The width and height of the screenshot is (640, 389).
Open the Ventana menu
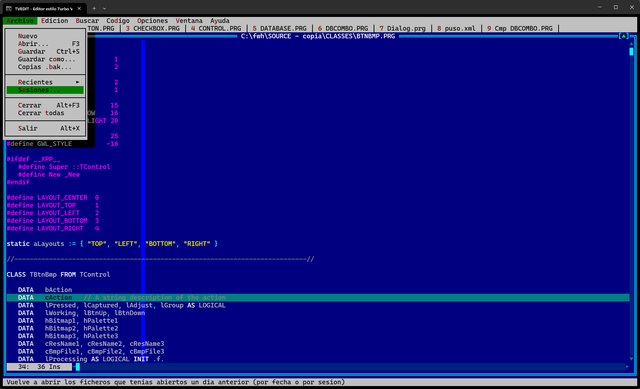pos(189,20)
